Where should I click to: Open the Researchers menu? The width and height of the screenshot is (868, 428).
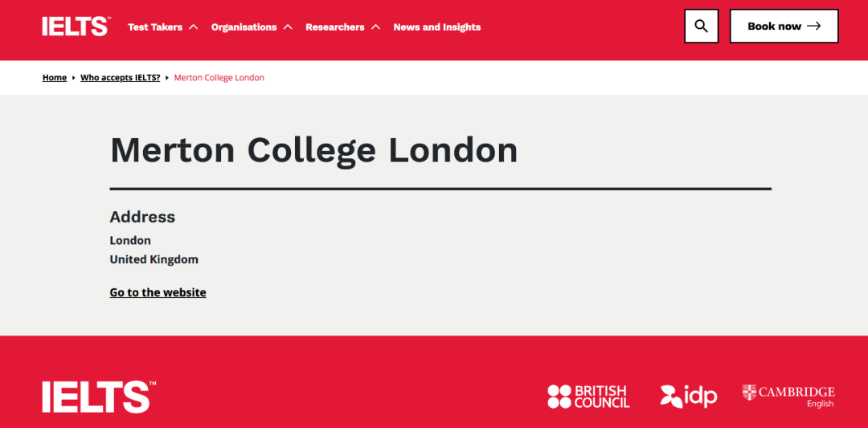(x=335, y=27)
